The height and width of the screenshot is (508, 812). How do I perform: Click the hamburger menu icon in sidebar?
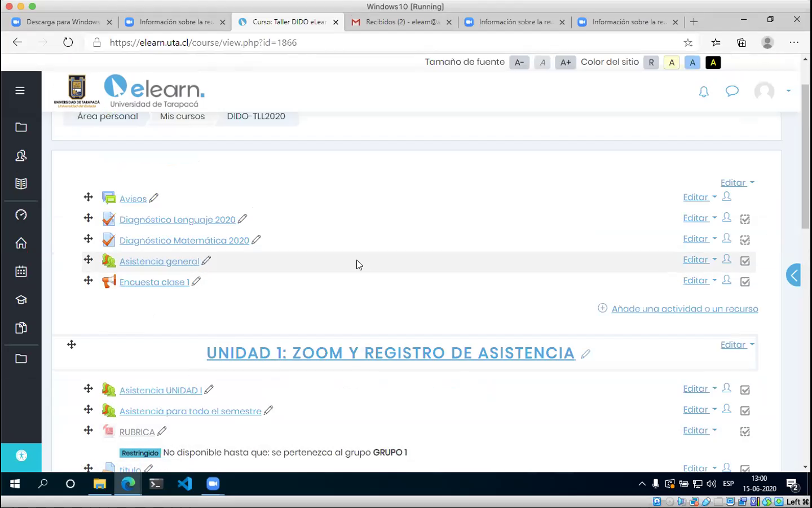[x=20, y=90]
